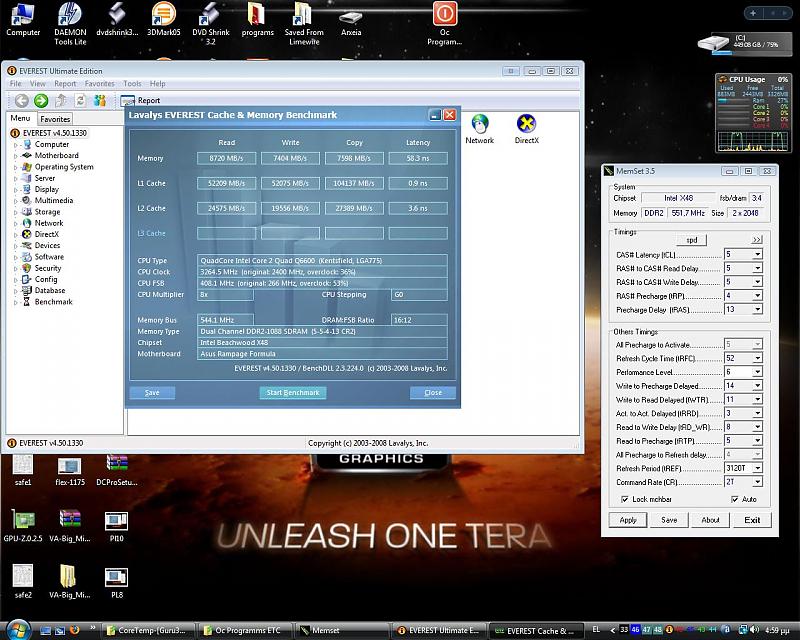The height and width of the screenshot is (640, 800).
Task: Open the Refresh Period (tREF) dropdown
Action: [x=758, y=468]
